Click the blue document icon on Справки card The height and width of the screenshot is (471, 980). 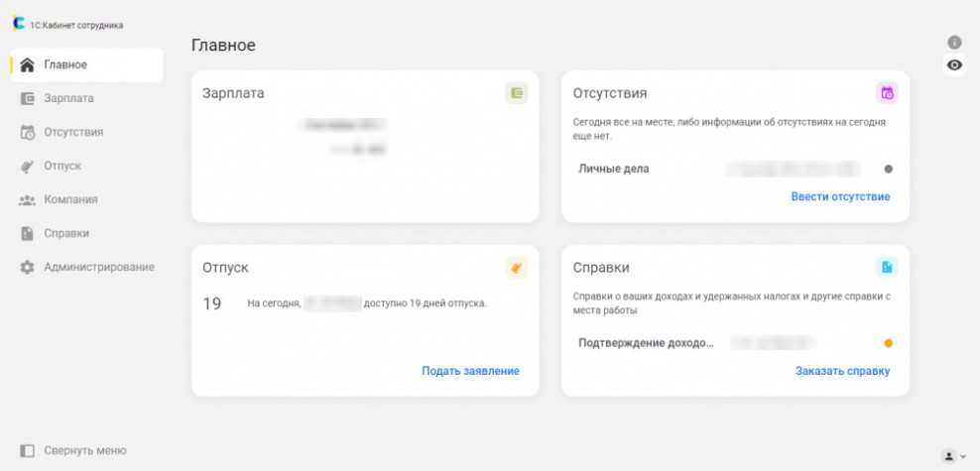(x=887, y=268)
